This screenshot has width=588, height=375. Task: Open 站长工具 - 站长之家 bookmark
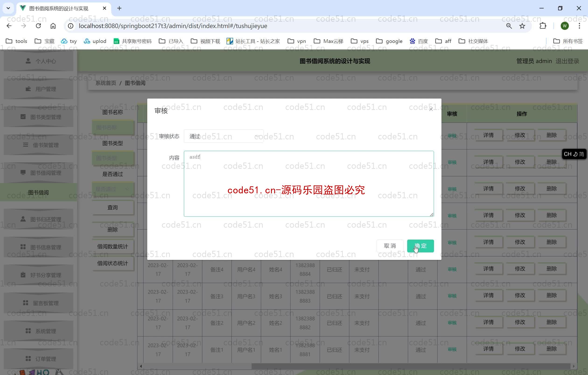coord(253,41)
